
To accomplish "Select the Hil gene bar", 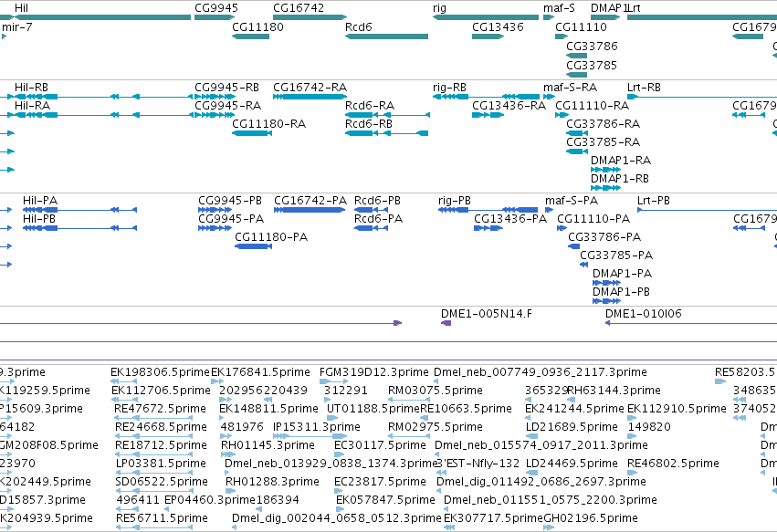I will point(102,17).
